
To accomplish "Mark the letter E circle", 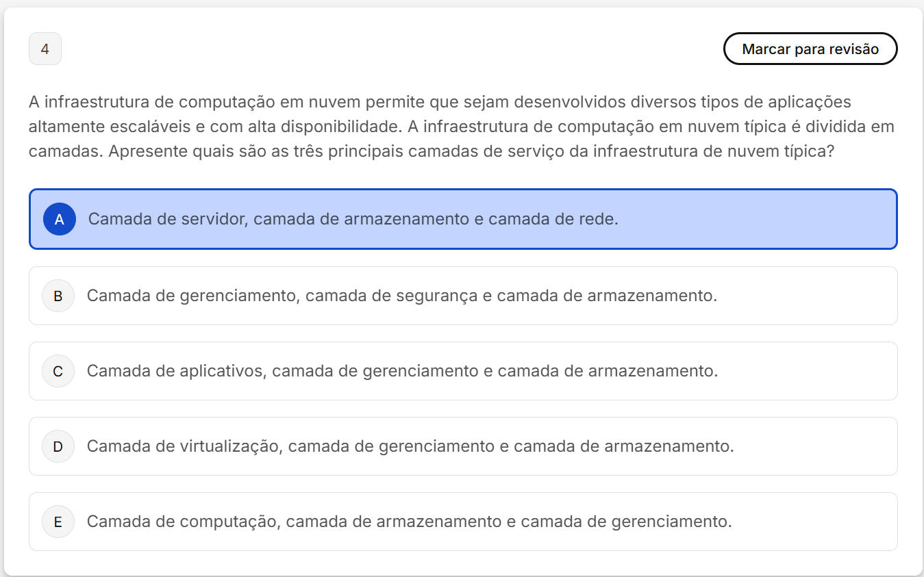I will 58,522.
